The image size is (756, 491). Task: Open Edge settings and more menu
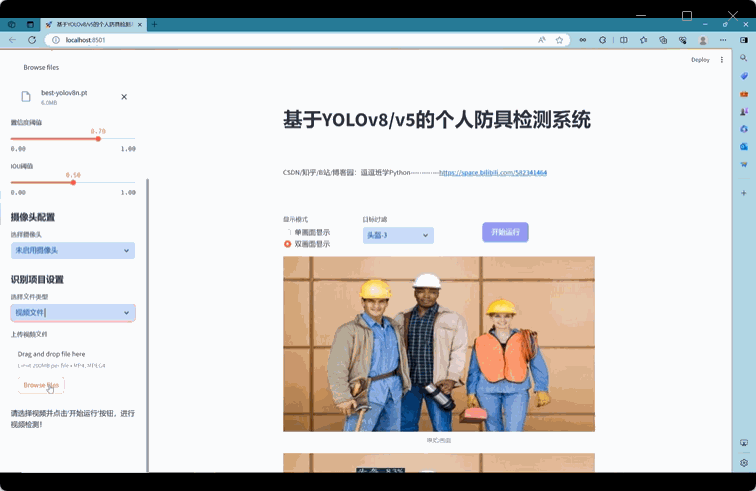pyautogui.click(x=723, y=40)
